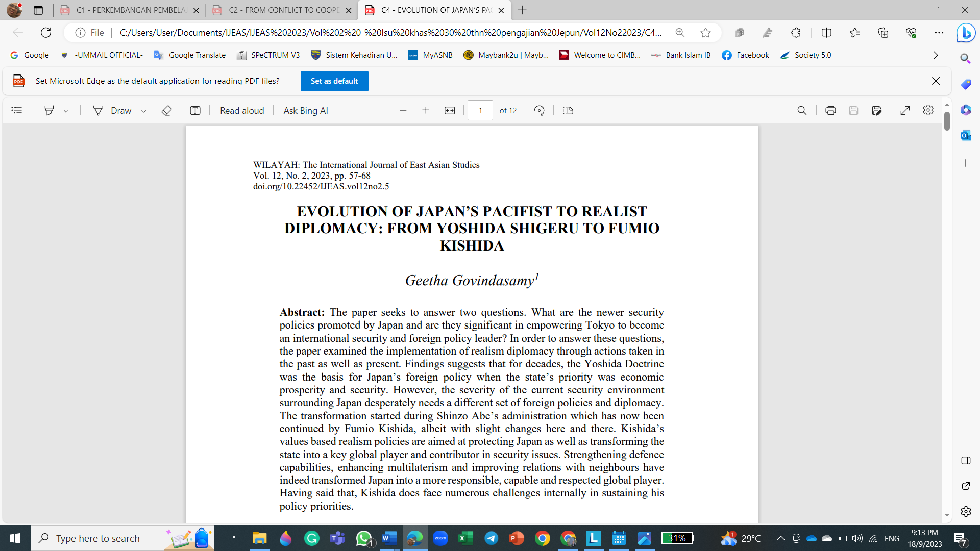
Task: Open Google Translate bookmark
Action: click(x=190, y=55)
